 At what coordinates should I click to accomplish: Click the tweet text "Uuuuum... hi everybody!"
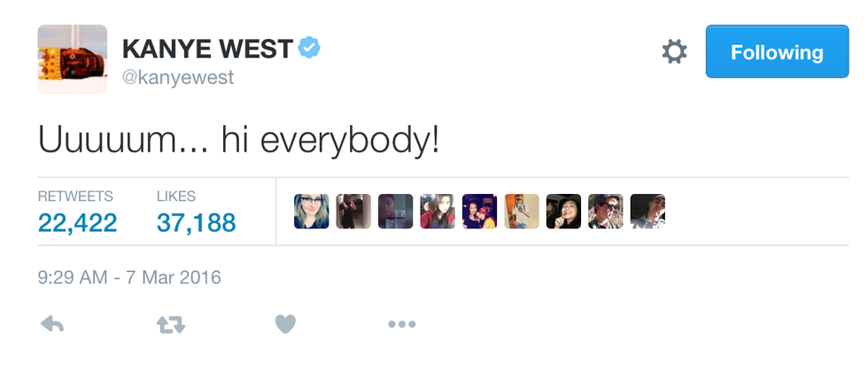[x=238, y=141]
